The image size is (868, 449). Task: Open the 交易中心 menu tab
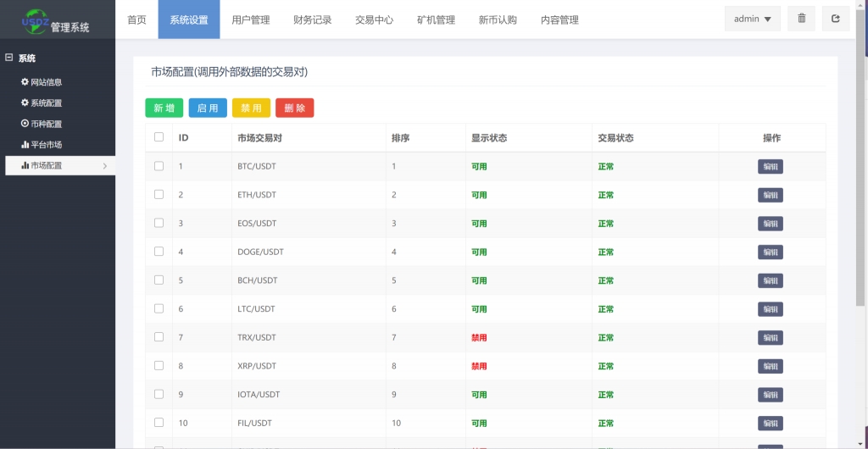tap(374, 19)
